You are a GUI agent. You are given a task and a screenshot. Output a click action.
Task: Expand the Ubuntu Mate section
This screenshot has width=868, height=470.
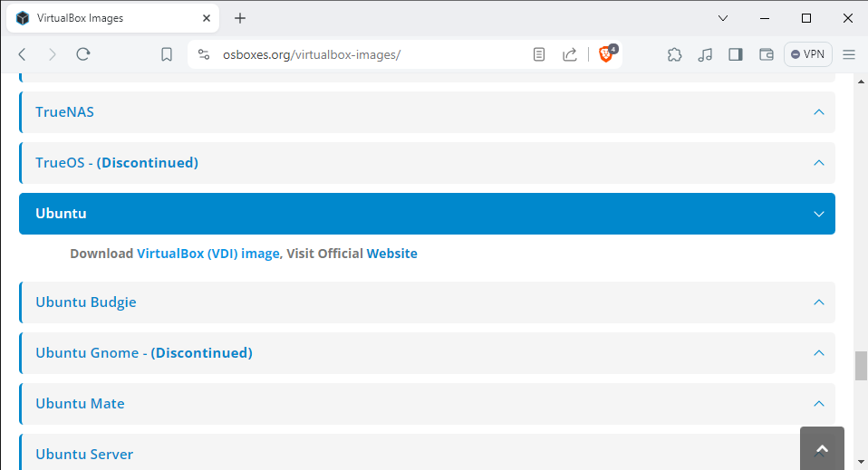[427, 404]
